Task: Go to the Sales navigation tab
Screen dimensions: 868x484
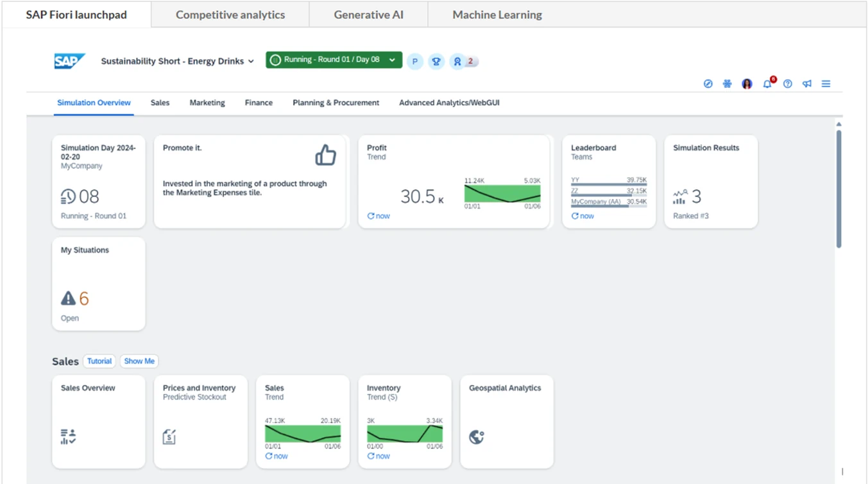Action: point(160,103)
